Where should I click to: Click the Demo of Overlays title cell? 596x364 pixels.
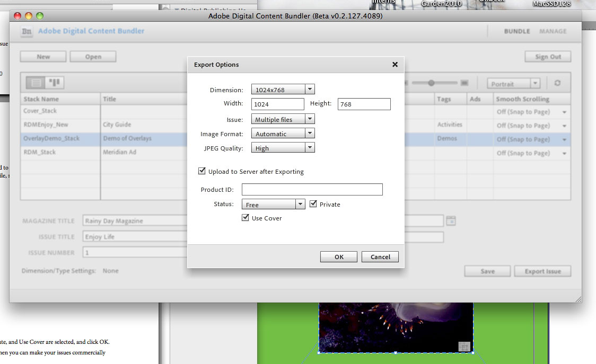pyautogui.click(x=127, y=138)
